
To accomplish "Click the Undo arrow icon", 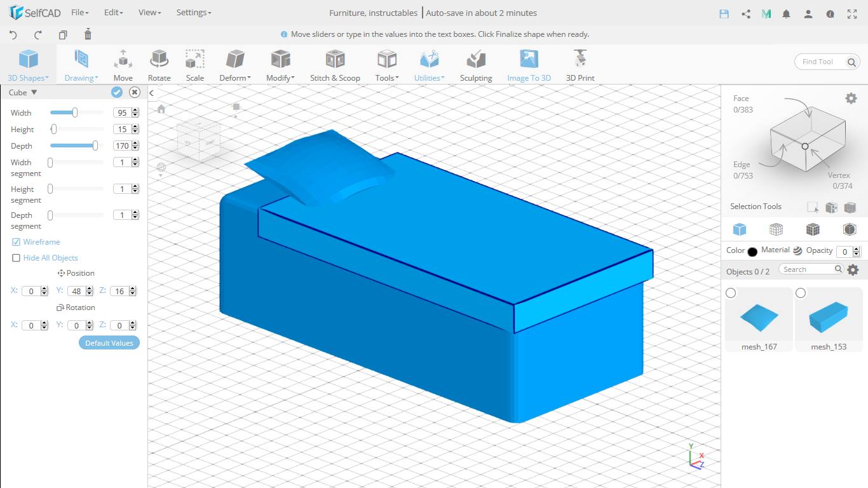I will [13, 35].
